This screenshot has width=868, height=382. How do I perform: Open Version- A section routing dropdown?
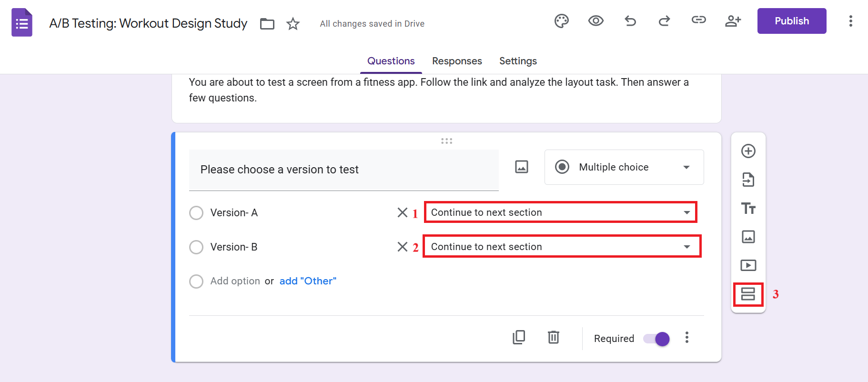560,212
